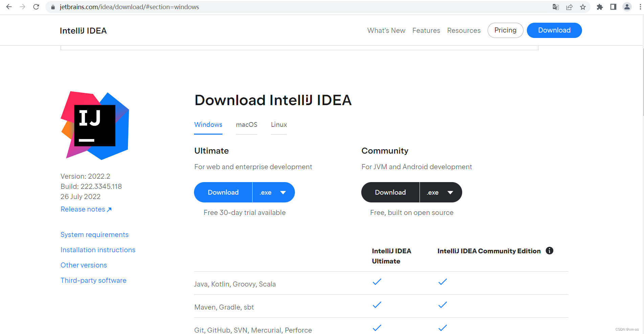Click the text 'For web and enterprise development'
The image size is (644, 334).
click(253, 167)
